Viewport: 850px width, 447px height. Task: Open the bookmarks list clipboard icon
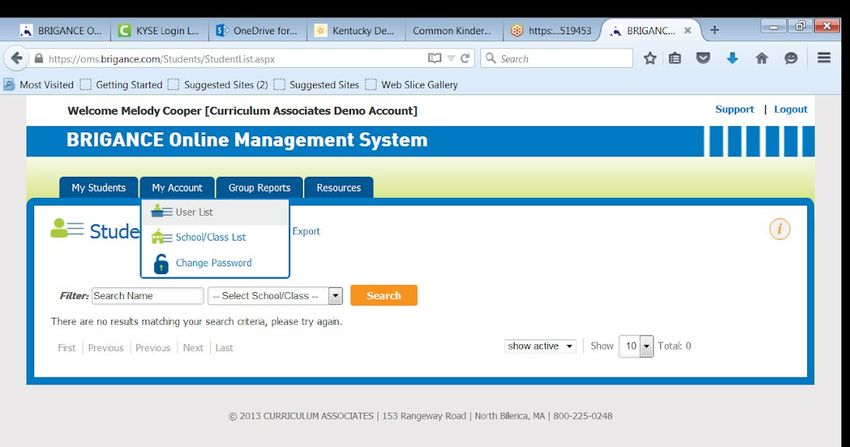[x=674, y=58]
